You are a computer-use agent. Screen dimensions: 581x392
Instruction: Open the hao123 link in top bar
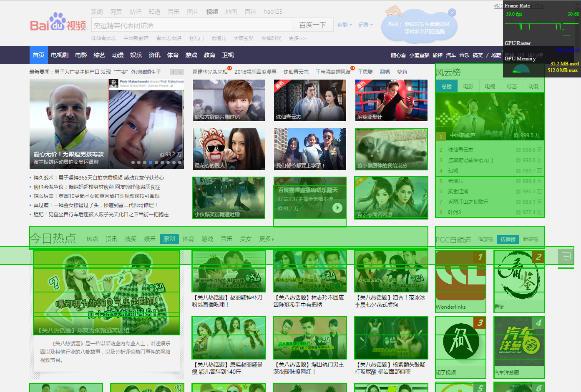(273, 12)
